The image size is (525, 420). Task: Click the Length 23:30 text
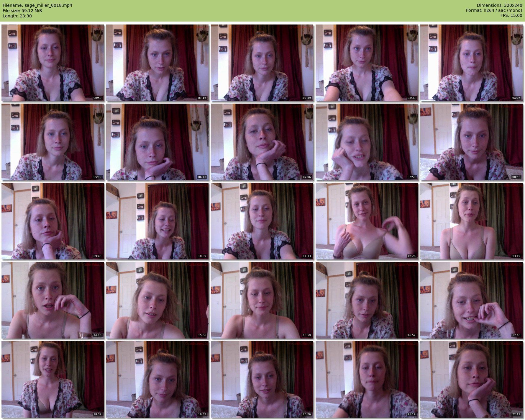pyautogui.click(x=17, y=16)
